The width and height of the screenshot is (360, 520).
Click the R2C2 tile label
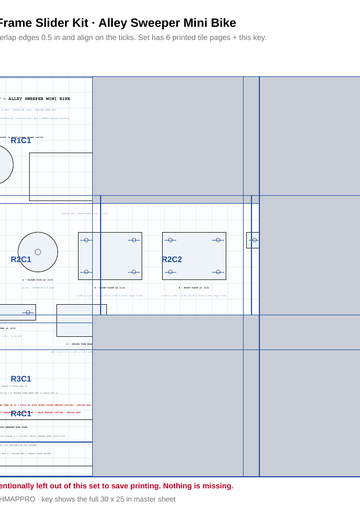click(172, 259)
